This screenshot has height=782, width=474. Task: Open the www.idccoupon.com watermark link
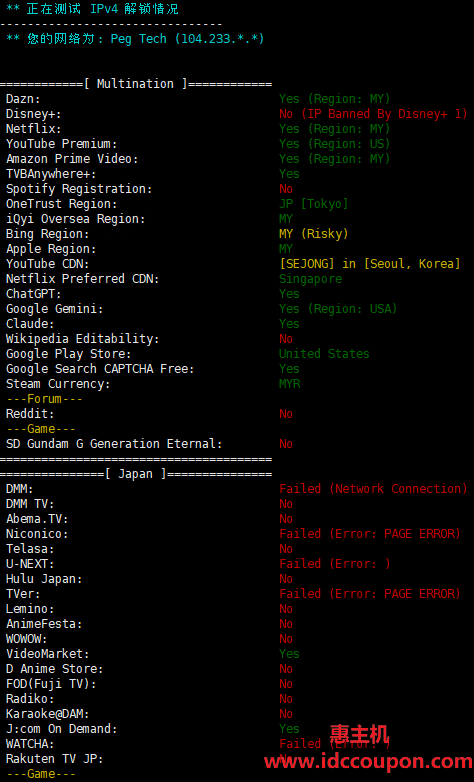[368, 761]
